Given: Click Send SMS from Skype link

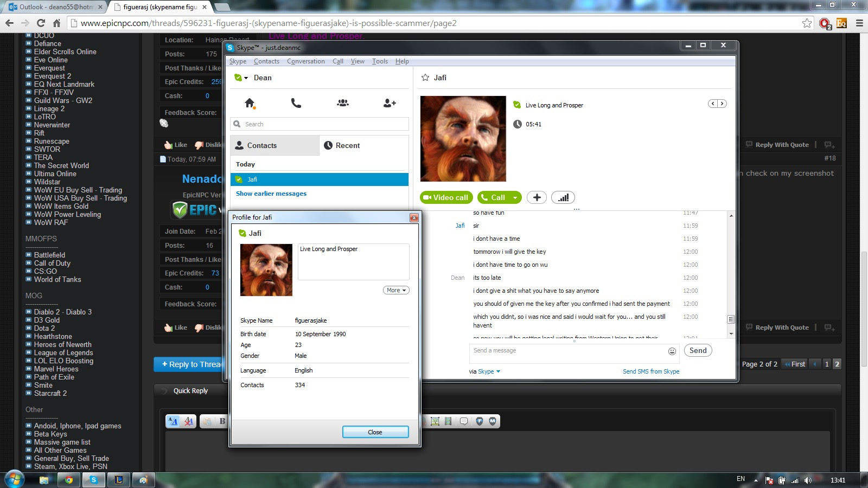Looking at the screenshot, I should [x=651, y=371].
